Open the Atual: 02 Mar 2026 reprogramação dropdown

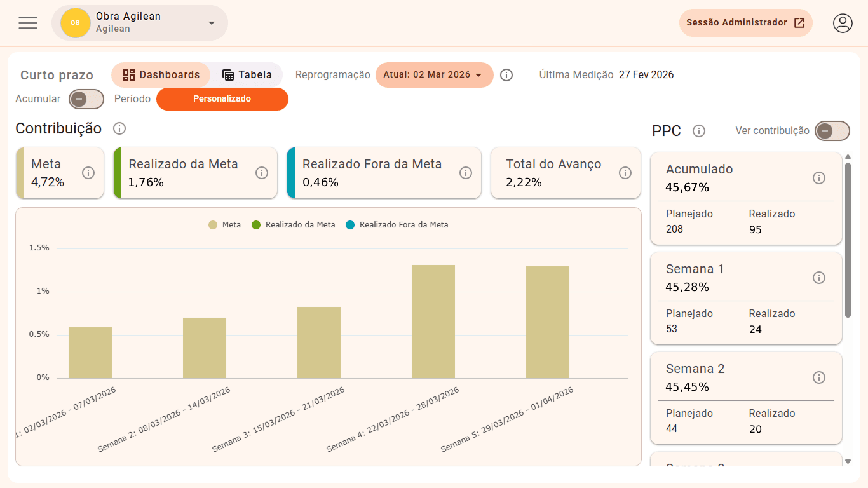pos(435,75)
